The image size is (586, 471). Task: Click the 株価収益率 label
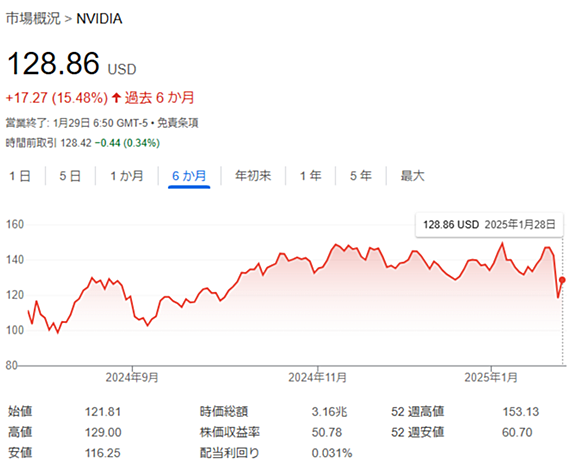tap(230, 432)
